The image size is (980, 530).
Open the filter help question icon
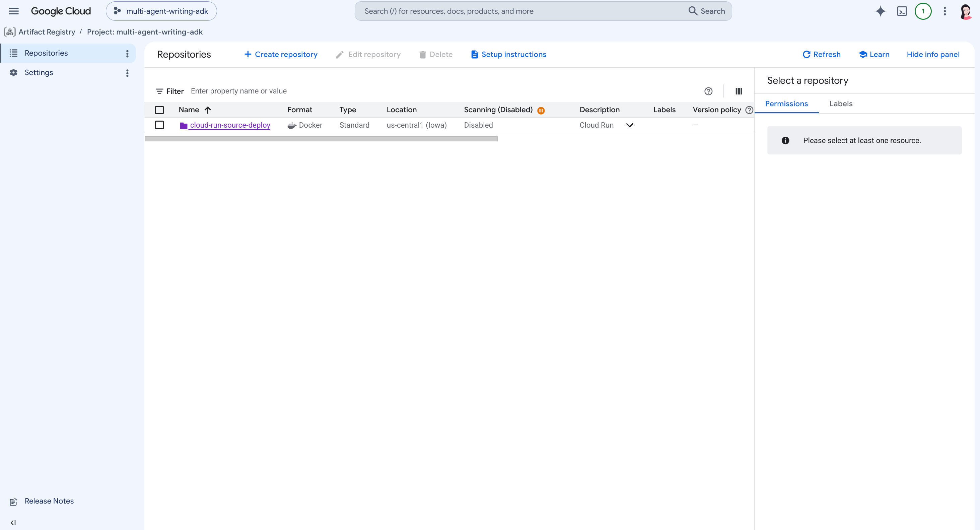click(x=708, y=91)
